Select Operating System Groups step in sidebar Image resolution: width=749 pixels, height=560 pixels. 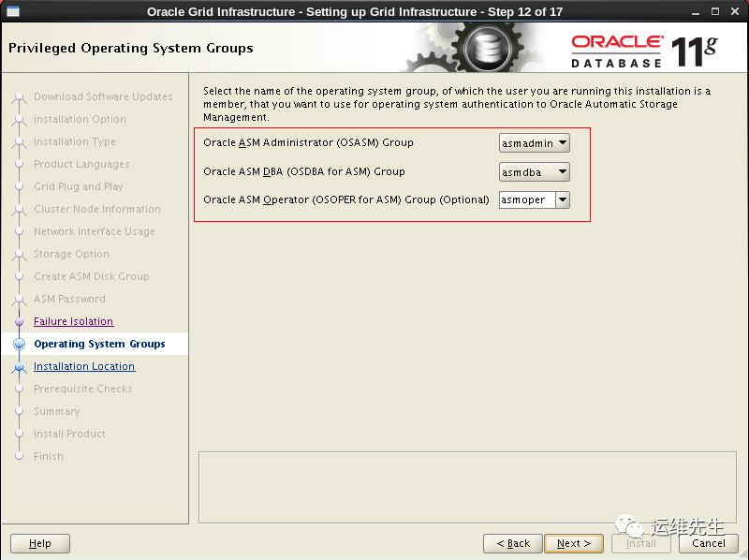coord(99,344)
